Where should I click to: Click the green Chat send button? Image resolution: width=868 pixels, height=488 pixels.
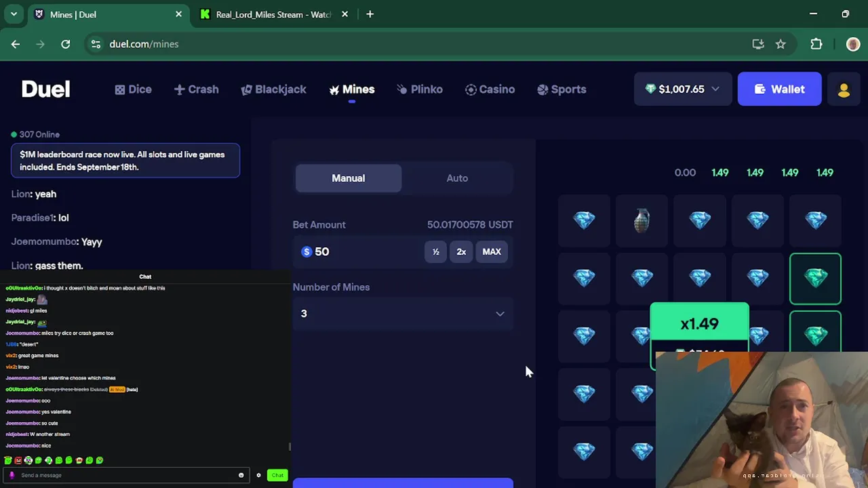coord(277,475)
